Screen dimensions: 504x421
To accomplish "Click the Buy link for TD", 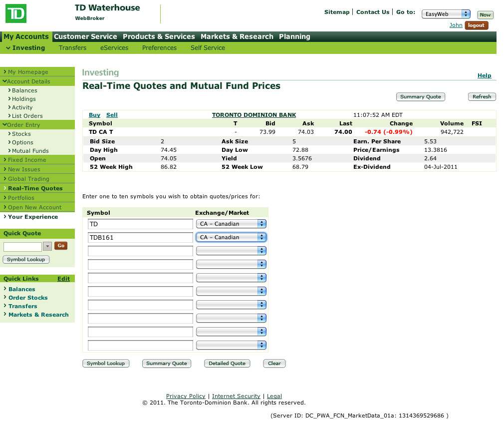I will [x=94, y=115].
